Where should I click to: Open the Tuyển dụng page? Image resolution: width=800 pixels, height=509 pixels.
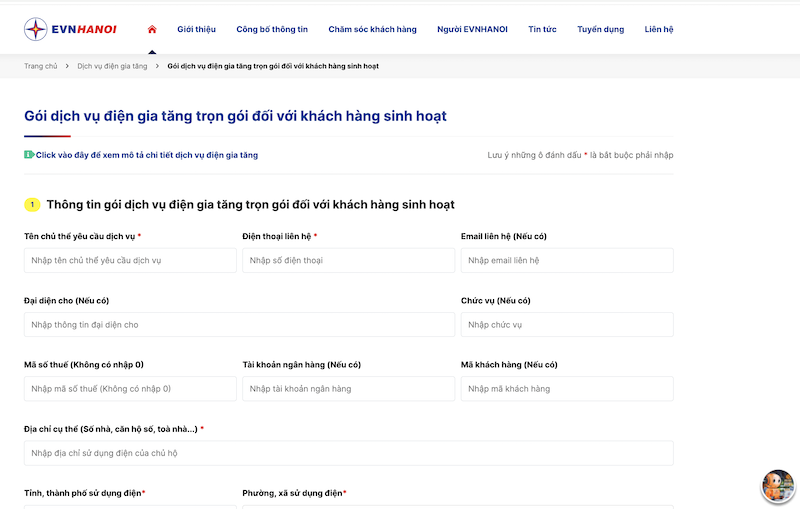[x=600, y=29]
